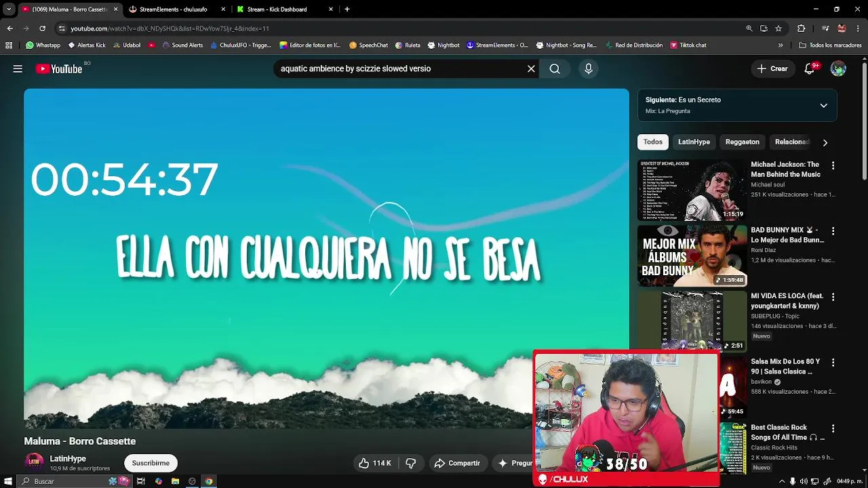Open the system tray volume control
Image resolution: width=868 pixels, height=488 pixels.
[804, 481]
